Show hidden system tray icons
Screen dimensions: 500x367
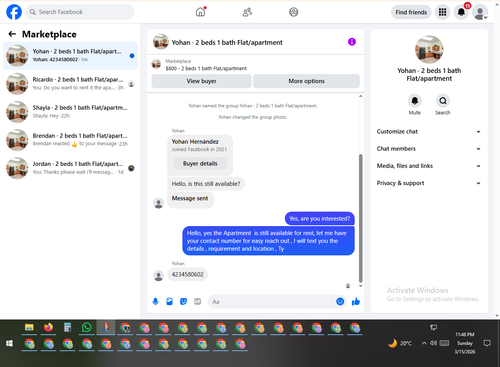[424, 343]
